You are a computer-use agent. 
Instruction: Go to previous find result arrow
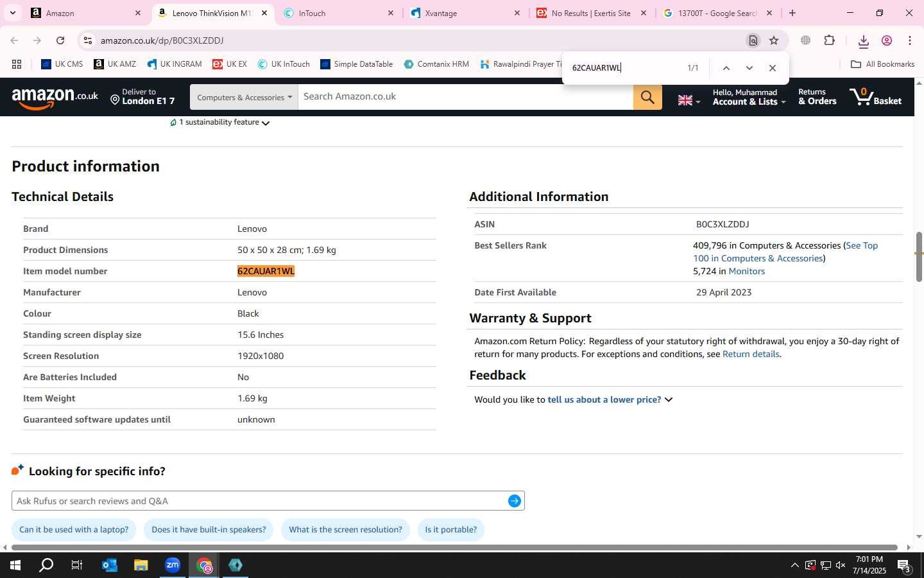[x=726, y=68]
